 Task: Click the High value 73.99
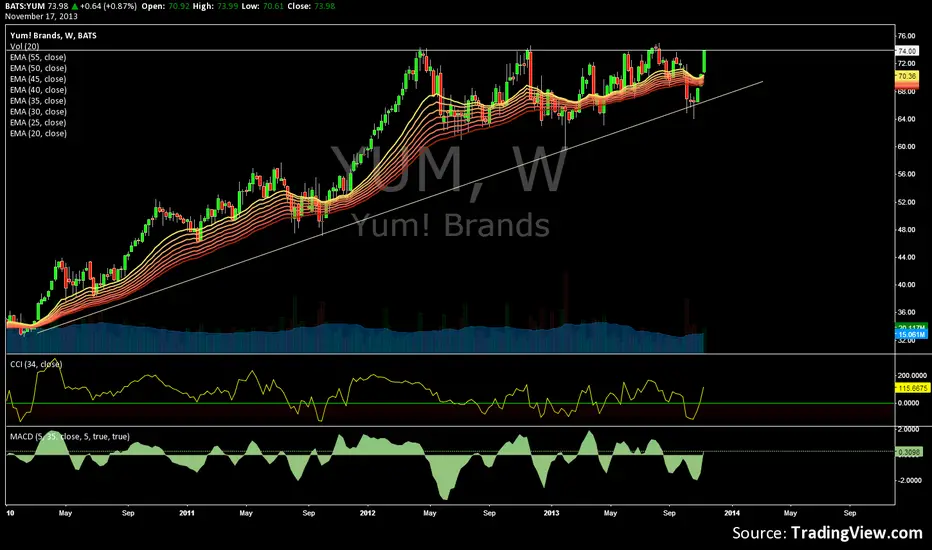point(226,6)
